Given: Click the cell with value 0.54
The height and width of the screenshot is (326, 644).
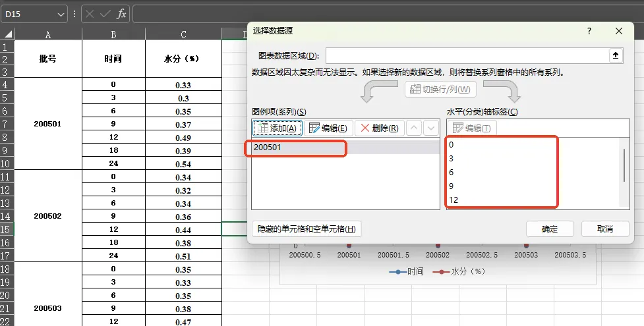Looking at the screenshot, I should pyautogui.click(x=184, y=163).
